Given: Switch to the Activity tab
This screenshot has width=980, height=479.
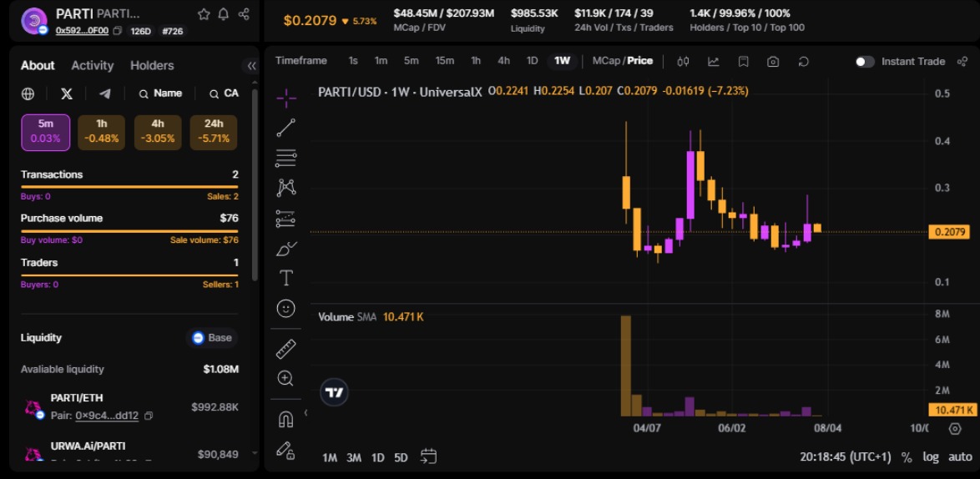Looking at the screenshot, I should click(93, 66).
